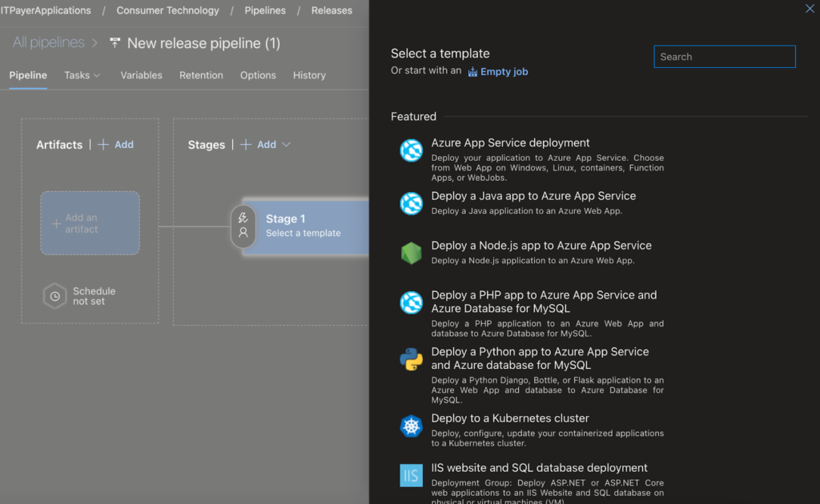Go to Consumer Technology breadcrumb
This screenshot has width=820, height=504.
tap(167, 10)
